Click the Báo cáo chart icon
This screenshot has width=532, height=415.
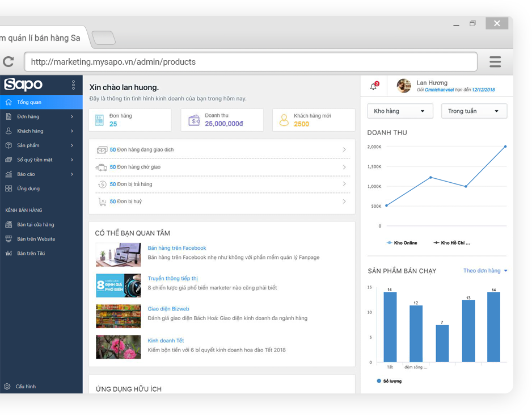9,174
